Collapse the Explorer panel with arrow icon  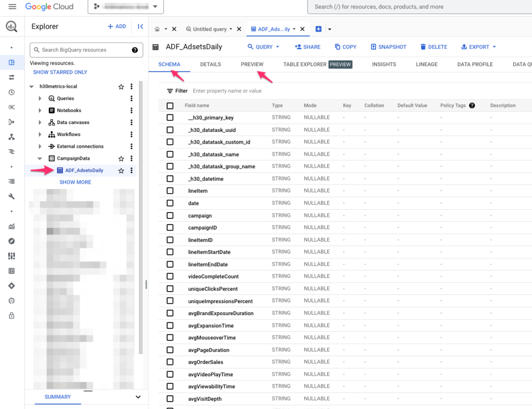click(x=140, y=26)
